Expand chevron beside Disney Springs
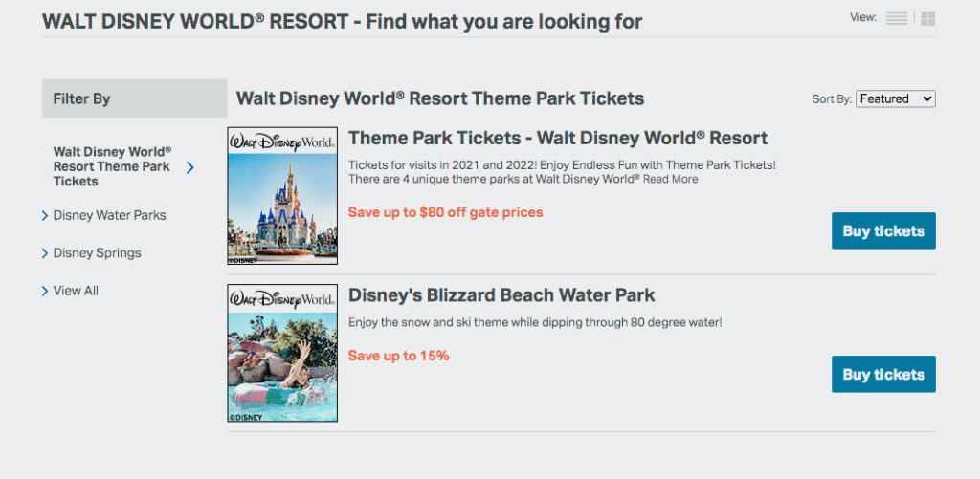 click(45, 253)
